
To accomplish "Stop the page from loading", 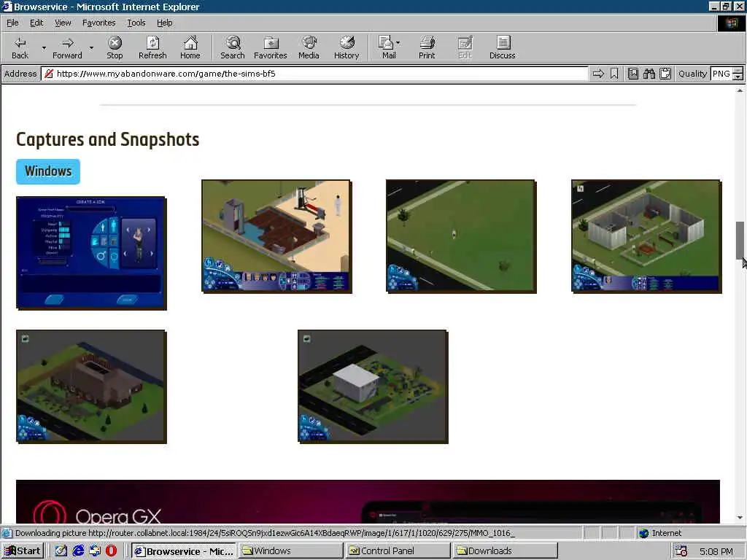I will [115, 47].
